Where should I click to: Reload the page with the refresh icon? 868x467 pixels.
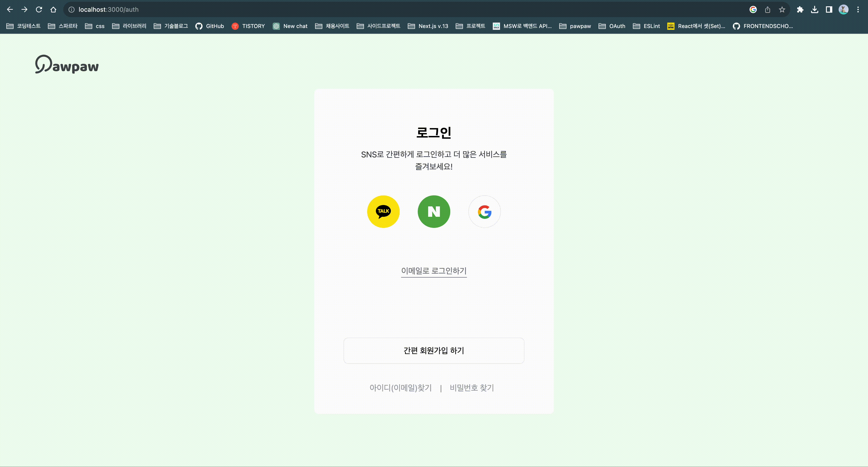[39, 9]
